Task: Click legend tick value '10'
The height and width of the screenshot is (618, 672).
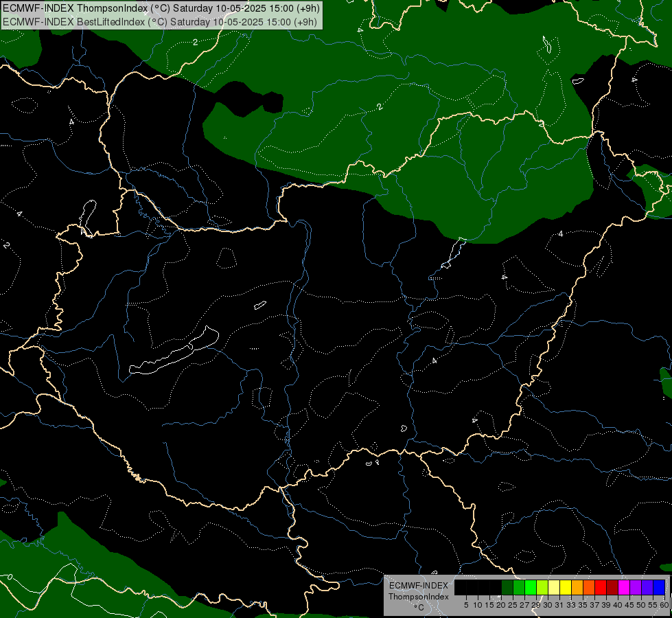Action: 478,605
